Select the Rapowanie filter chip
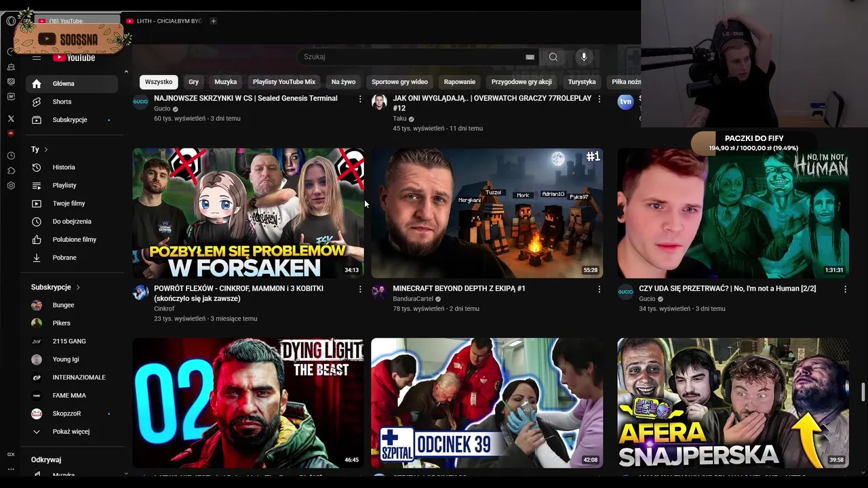Image resolution: width=868 pixels, height=488 pixels. (x=460, y=82)
